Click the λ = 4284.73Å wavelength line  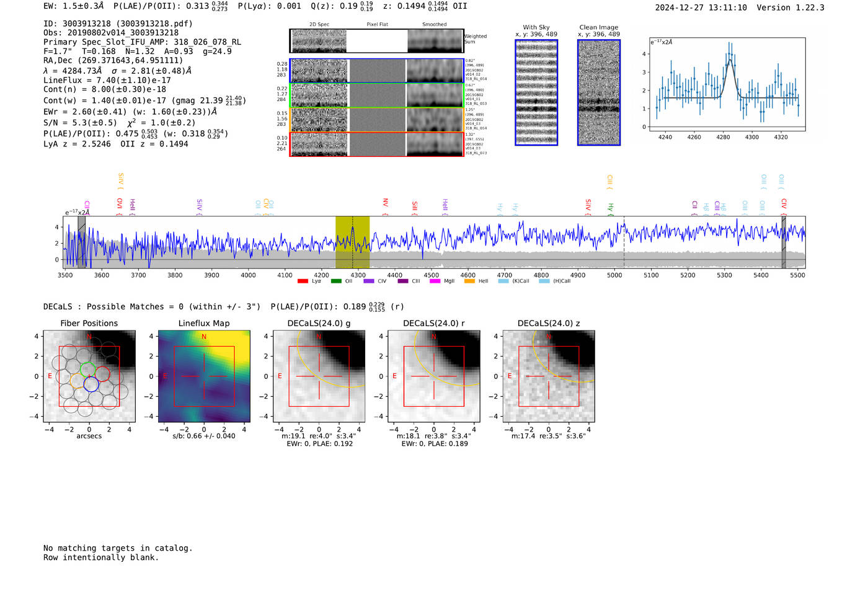tap(117, 71)
